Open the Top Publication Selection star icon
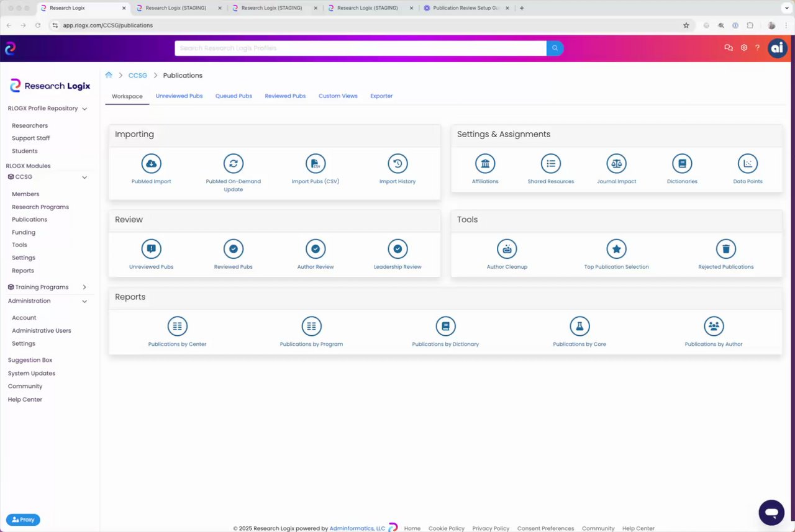Screen dimensions: 795x532 pos(616,249)
